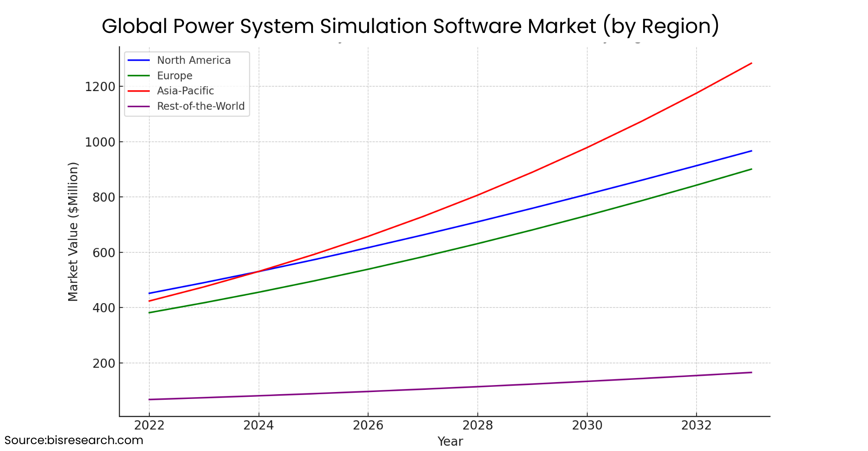Click the red Asia-Pacific legend line
868x451 pixels.
coord(138,91)
